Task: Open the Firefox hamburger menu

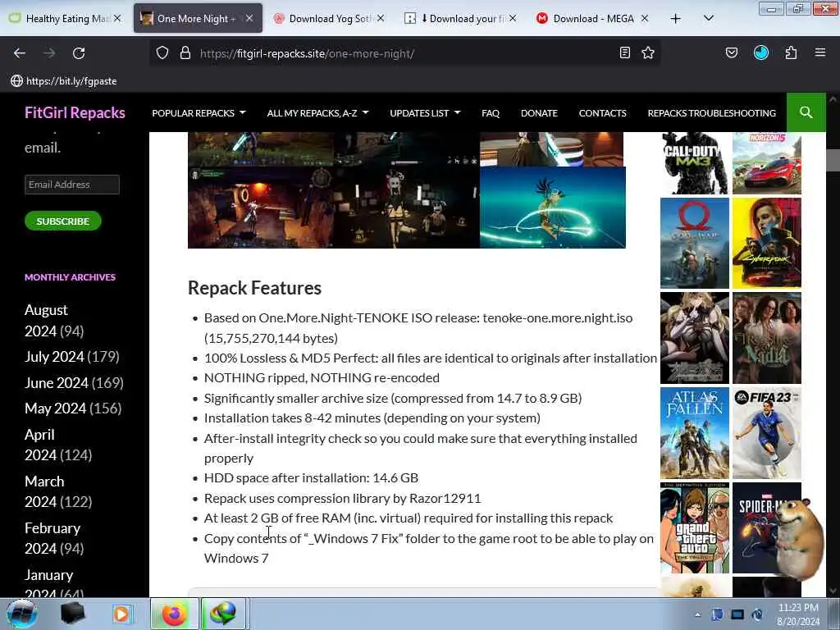Action: click(820, 52)
